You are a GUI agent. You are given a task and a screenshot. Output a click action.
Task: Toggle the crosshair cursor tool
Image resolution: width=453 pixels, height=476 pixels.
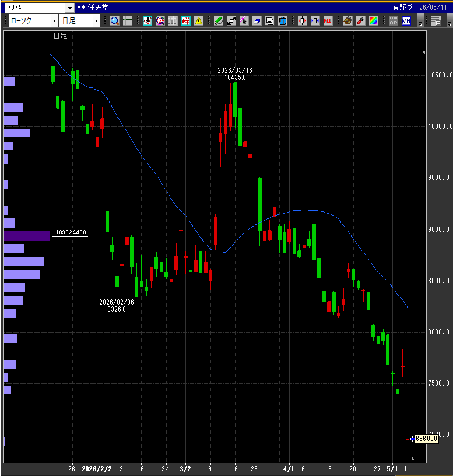pyautogui.click(x=128, y=21)
